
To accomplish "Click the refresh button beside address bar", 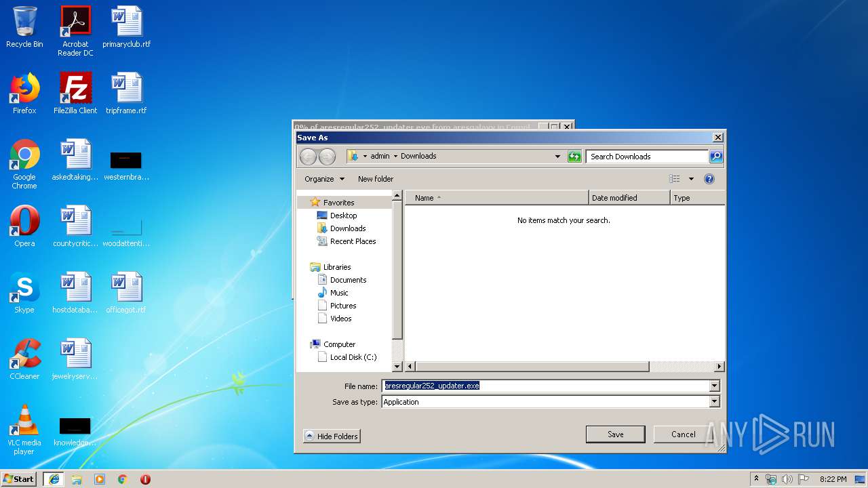I will pos(574,157).
